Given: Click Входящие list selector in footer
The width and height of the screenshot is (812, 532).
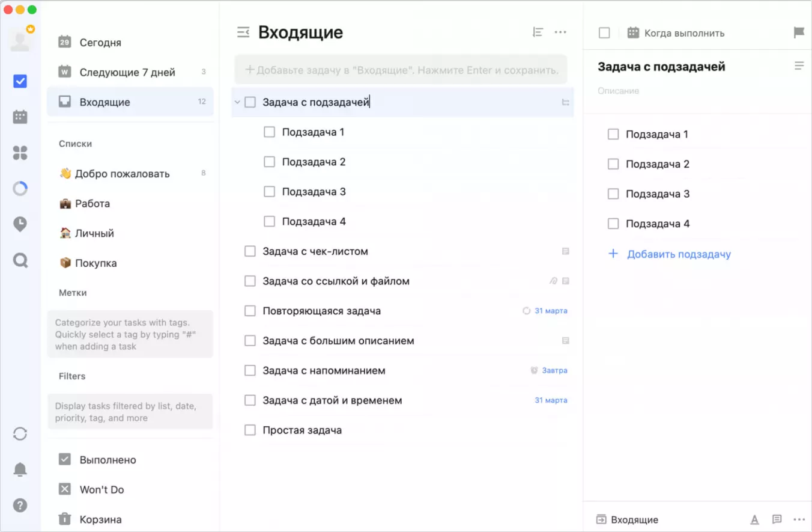Looking at the screenshot, I should pyautogui.click(x=627, y=520).
